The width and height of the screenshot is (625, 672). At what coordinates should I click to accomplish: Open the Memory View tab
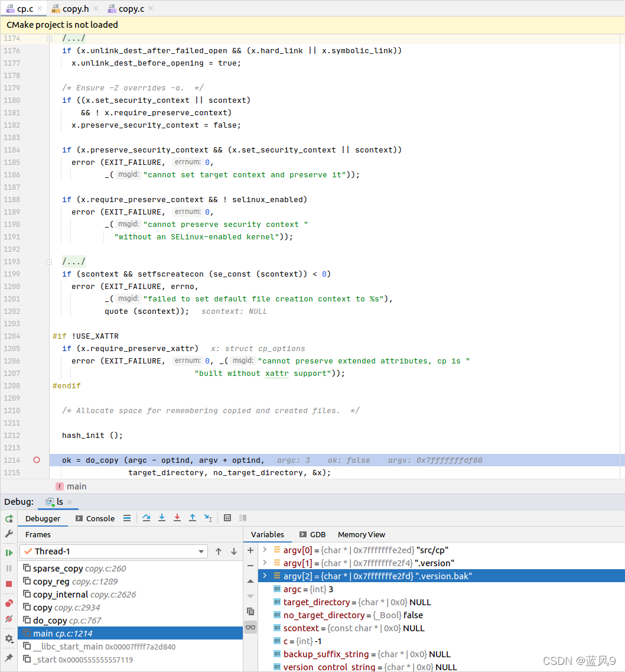[361, 534]
